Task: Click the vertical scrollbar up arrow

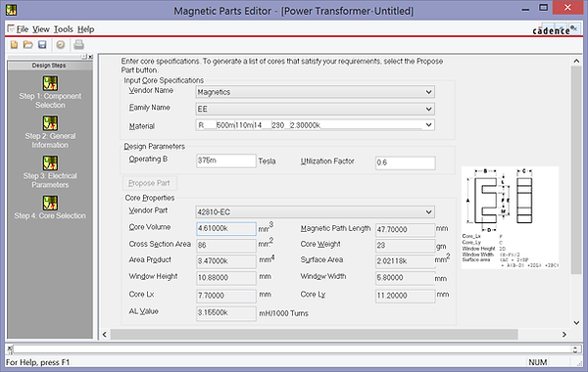Action: pyautogui.click(x=576, y=61)
